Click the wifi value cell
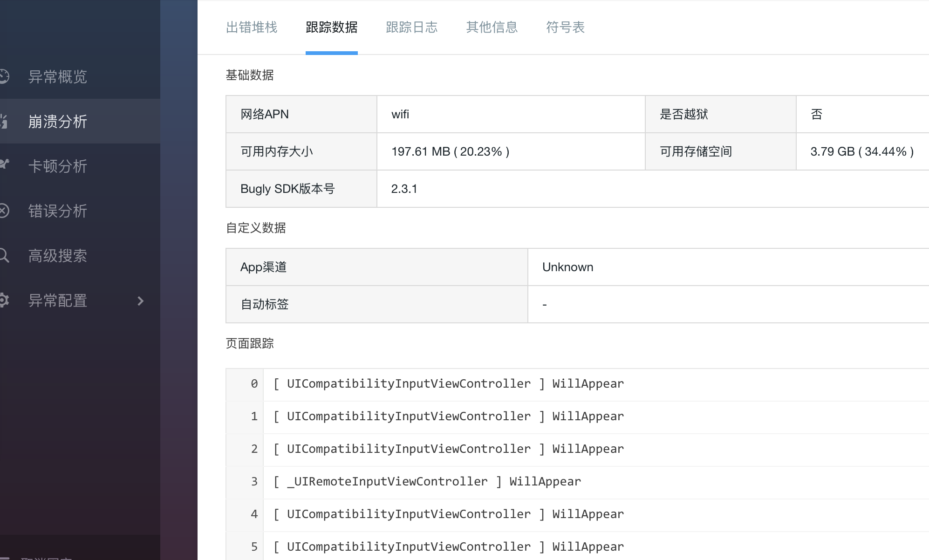929x560 pixels. pos(511,114)
